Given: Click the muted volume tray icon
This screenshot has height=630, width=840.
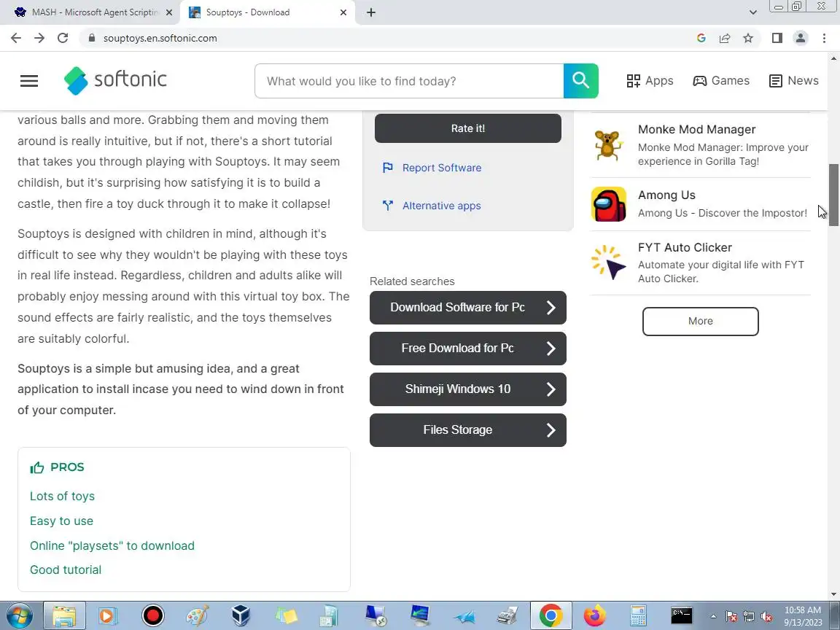Looking at the screenshot, I should (766, 617).
